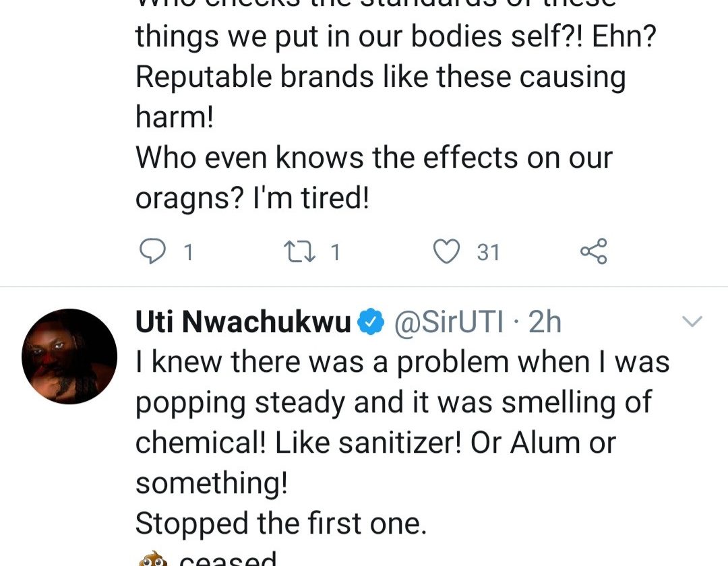Open the tweet starting 'I knew there was a problem'

(402, 363)
